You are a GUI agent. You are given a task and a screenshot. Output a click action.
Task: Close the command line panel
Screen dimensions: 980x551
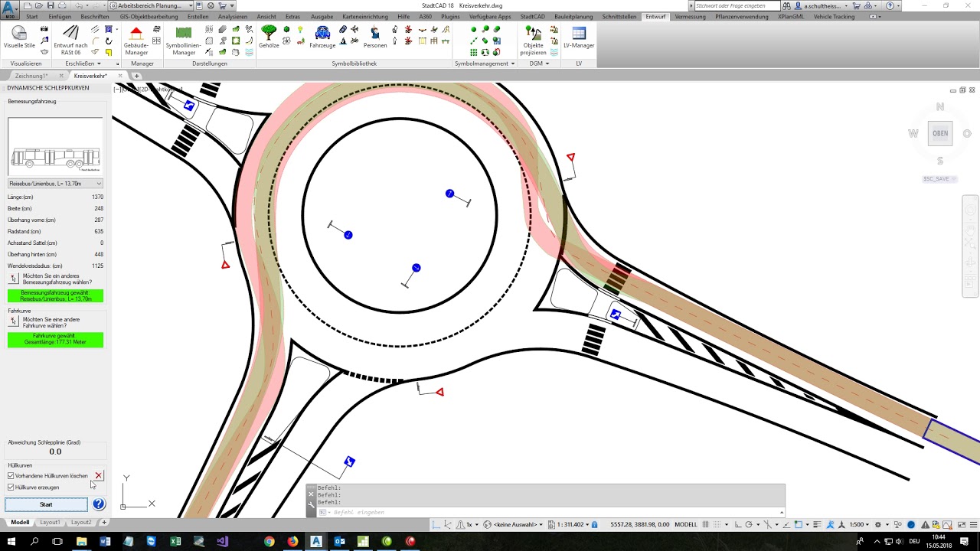pos(312,494)
